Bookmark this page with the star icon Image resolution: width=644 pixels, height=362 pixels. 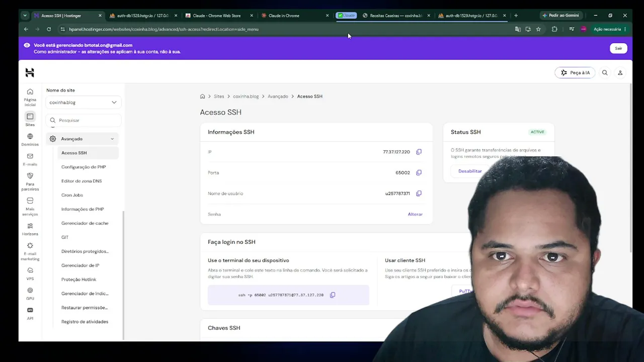pos(538,29)
